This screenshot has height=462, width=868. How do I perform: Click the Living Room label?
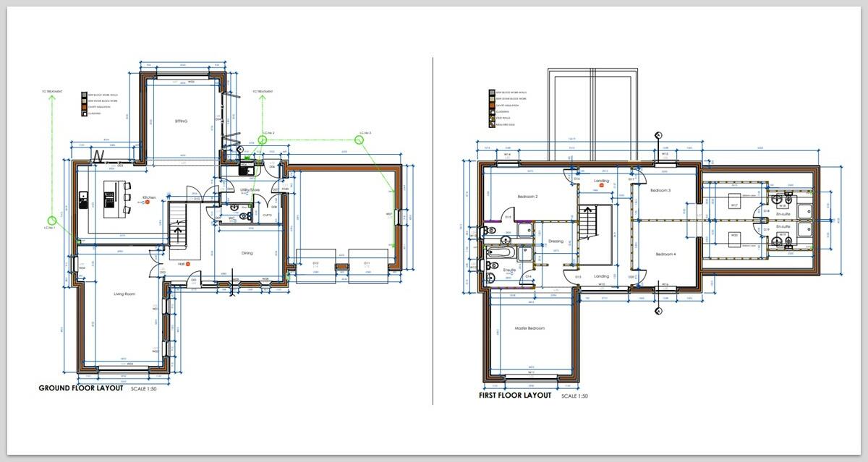[126, 294]
